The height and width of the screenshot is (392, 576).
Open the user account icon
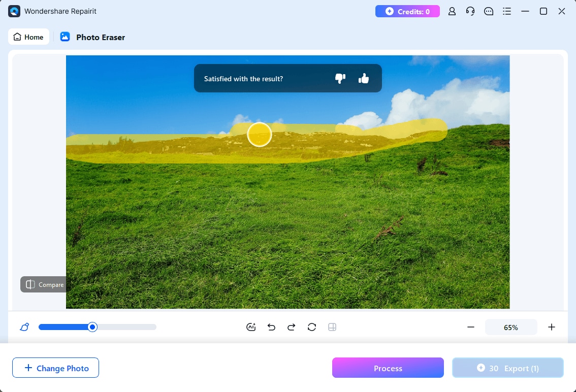[452, 11]
